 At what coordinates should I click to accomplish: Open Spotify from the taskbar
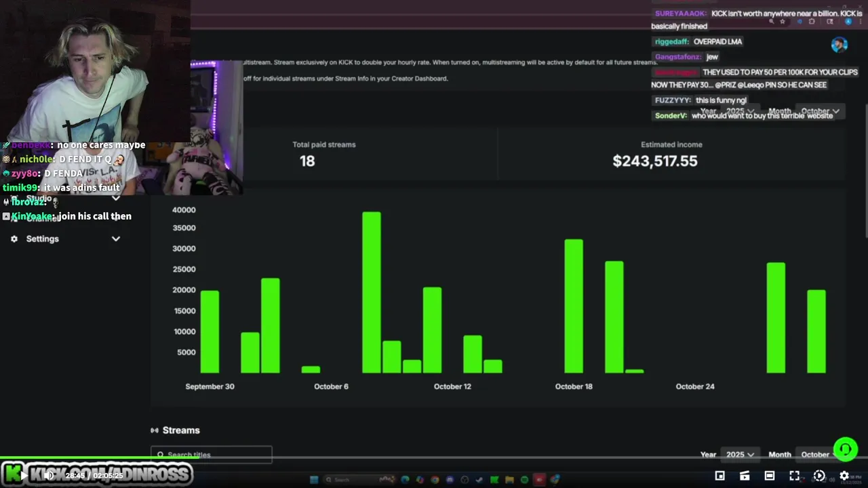point(524,480)
